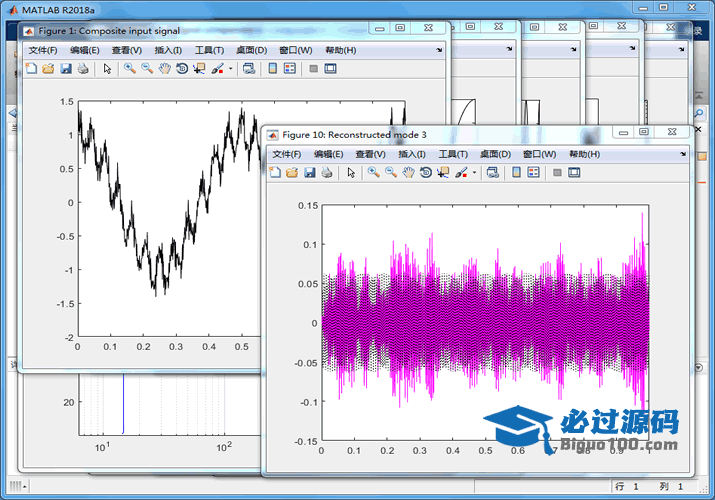The height and width of the screenshot is (500, 715).
Task: Click Figure 1 Composite input signal title
Action: click(x=109, y=31)
